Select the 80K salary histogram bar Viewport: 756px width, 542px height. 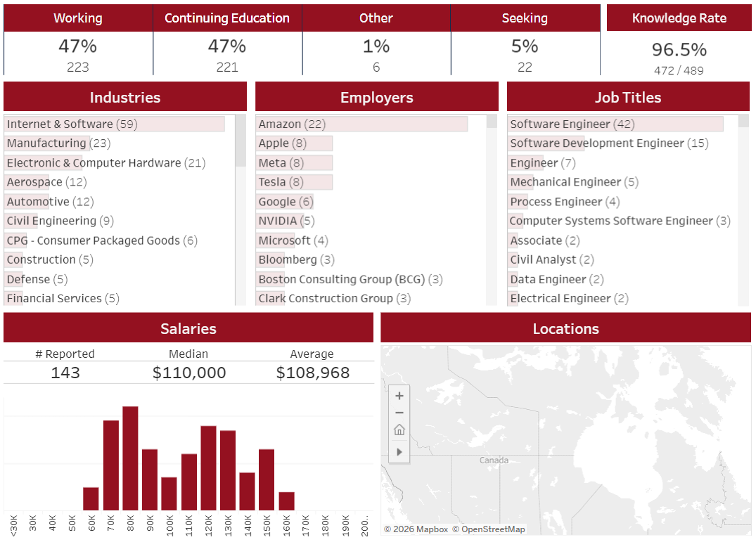[130, 458]
